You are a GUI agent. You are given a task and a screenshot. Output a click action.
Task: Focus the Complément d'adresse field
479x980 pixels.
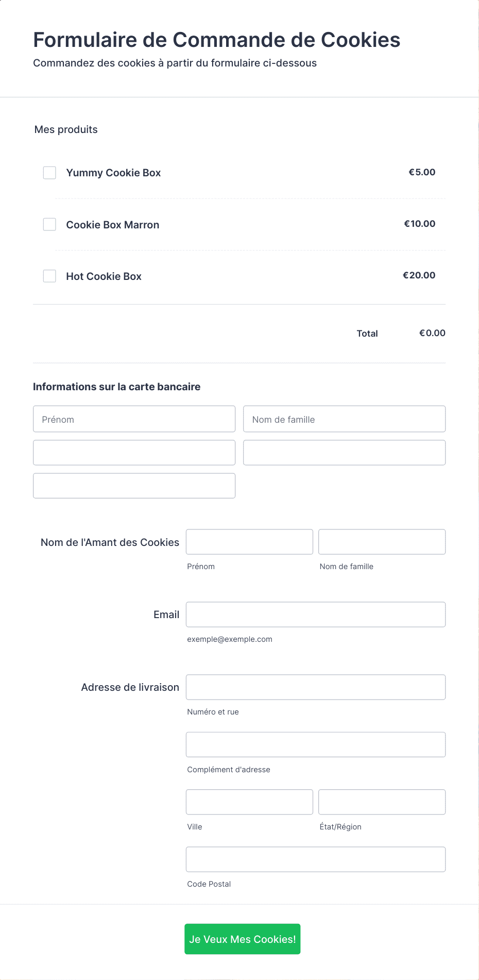pos(316,744)
